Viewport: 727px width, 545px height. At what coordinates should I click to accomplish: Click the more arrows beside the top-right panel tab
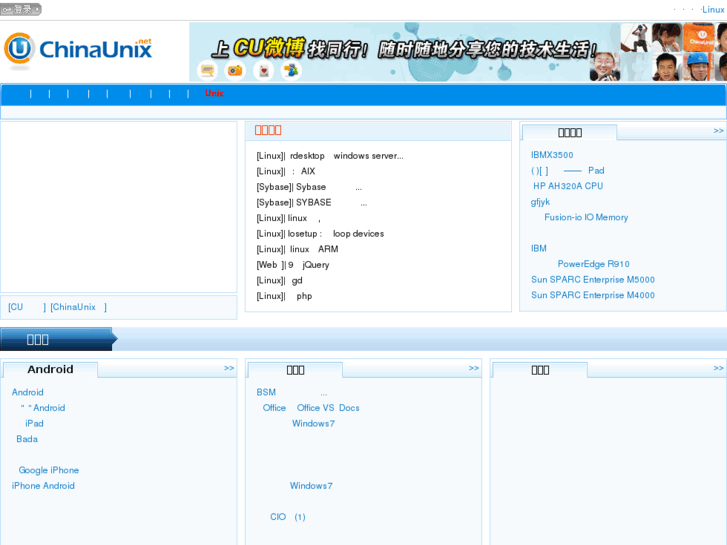(718, 131)
